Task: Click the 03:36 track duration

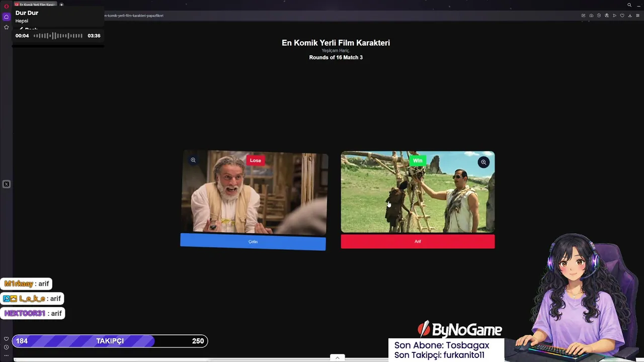Action: click(94, 36)
